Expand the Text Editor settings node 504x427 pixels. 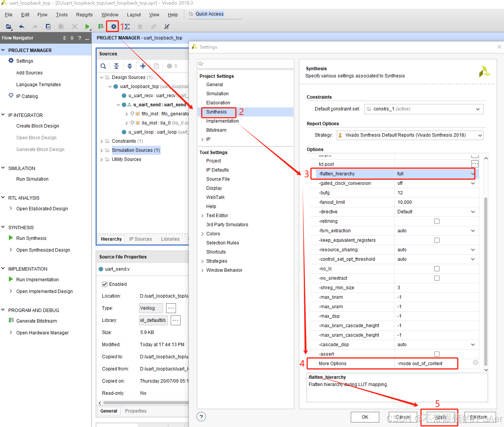(203, 216)
